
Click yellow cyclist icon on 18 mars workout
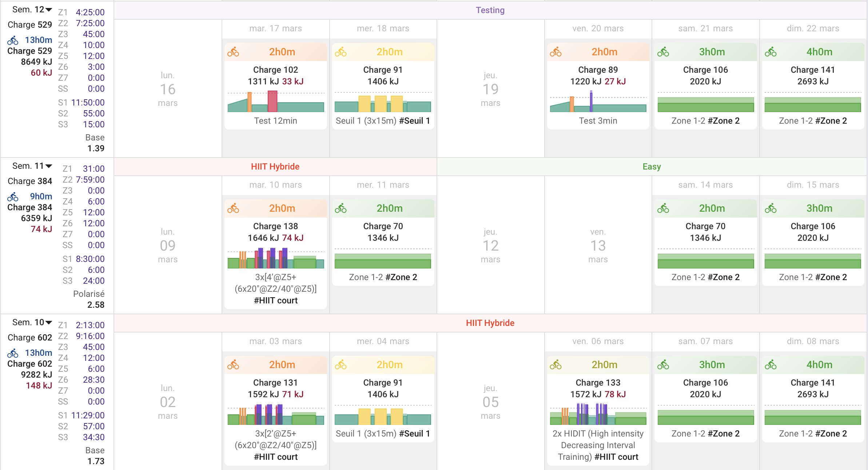coord(341,52)
